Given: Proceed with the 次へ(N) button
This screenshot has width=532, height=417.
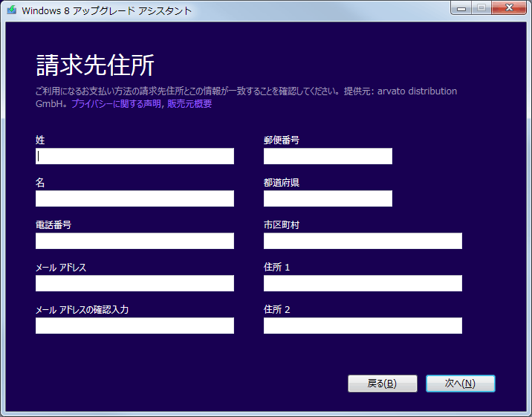Looking at the screenshot, I should (x=461, y=384).
